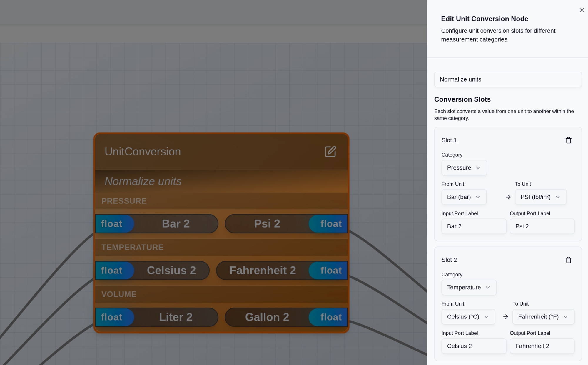The width and height of the screenshot is (588, 365).
Task: Click the Celsius 2 float input port
Action: pos(112,271)
